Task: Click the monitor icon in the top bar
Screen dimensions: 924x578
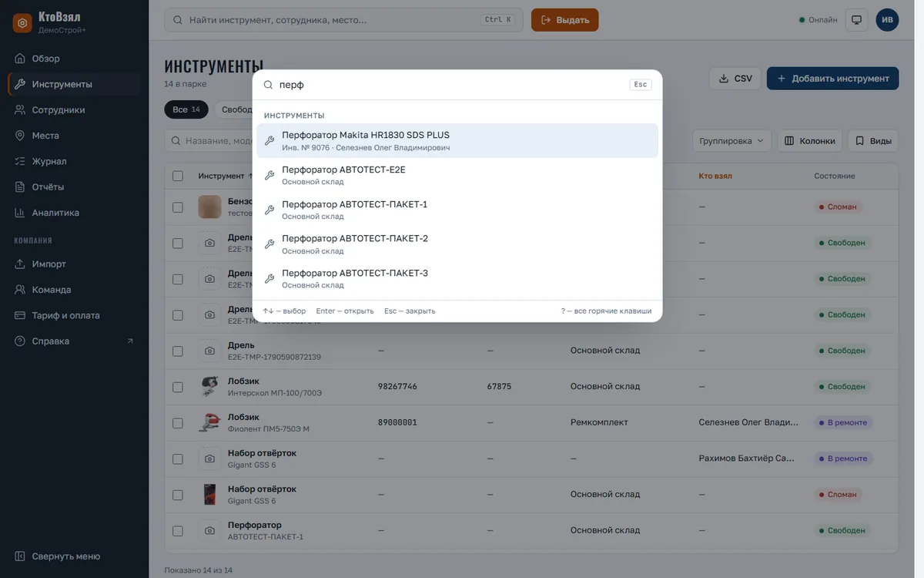Action: tap(856, 20)
